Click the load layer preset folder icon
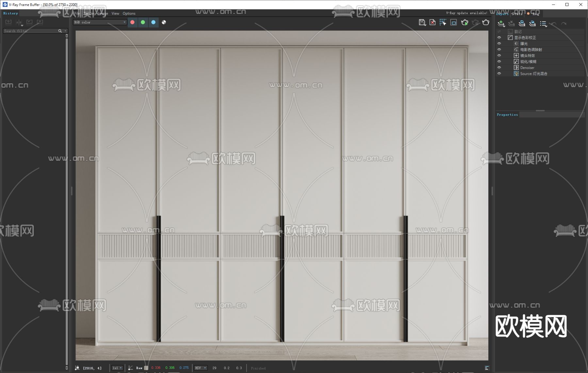 tap(532, 23)
